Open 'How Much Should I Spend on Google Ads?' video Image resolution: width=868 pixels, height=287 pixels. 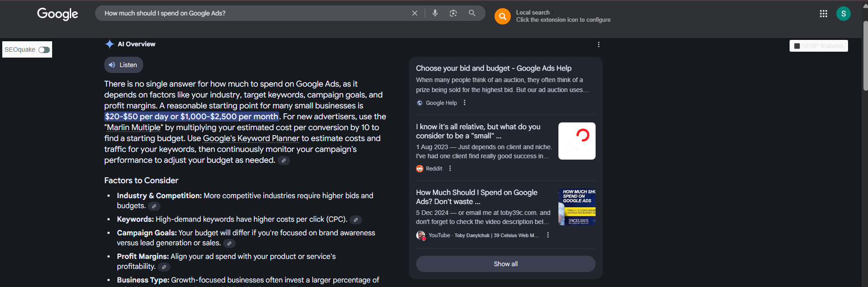point(477,197)
